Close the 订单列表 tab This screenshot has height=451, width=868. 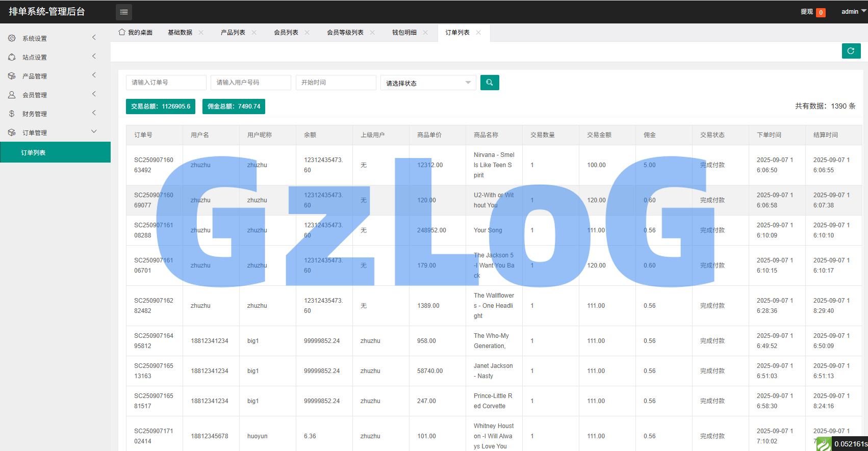click(x=478, y=33)
